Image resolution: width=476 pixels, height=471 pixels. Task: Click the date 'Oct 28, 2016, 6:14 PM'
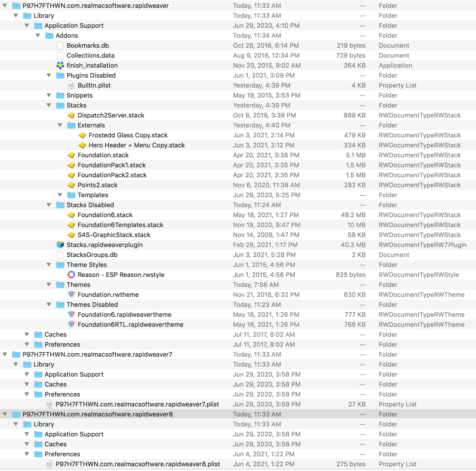pyautogui.click(x=266, y=45)
